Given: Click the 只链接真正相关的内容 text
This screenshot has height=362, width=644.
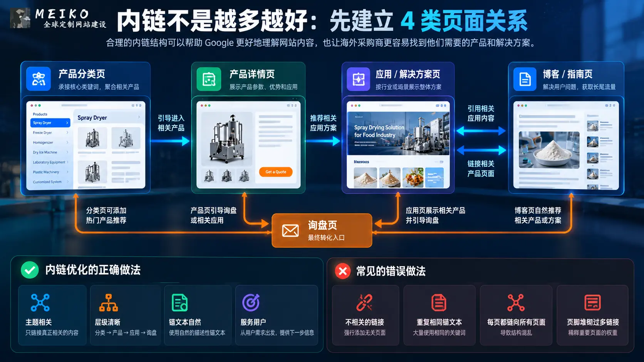Looking at the screenshot, I should click(52, 333).
